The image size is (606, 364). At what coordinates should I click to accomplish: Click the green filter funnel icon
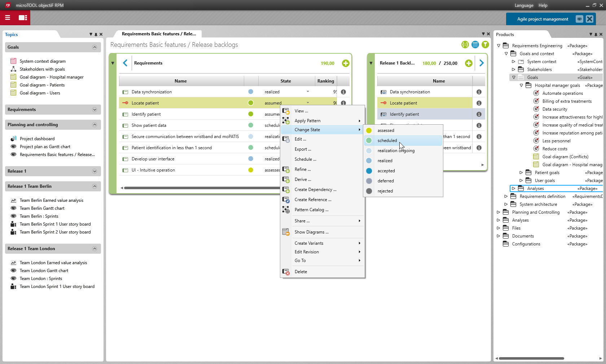pos(485,45)
